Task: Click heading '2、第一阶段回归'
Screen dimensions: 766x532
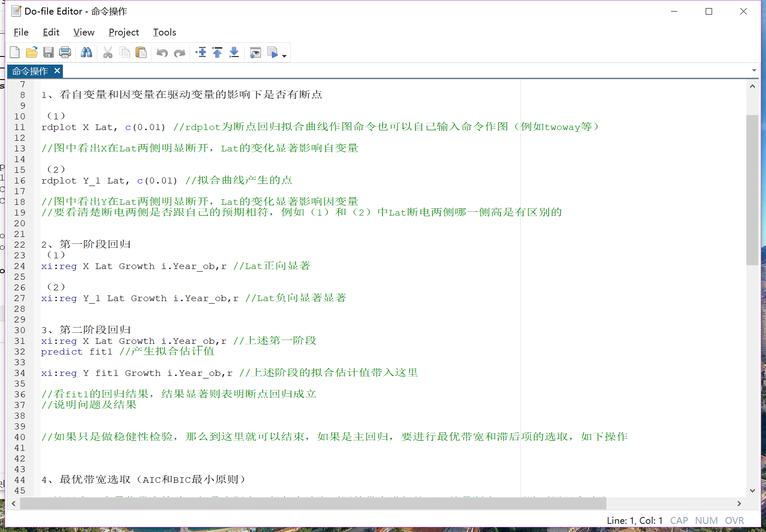Action: coord(86,244)
